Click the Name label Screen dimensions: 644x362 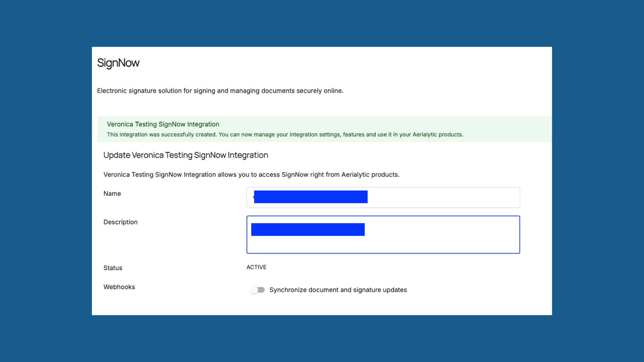(x=112, y=194)
